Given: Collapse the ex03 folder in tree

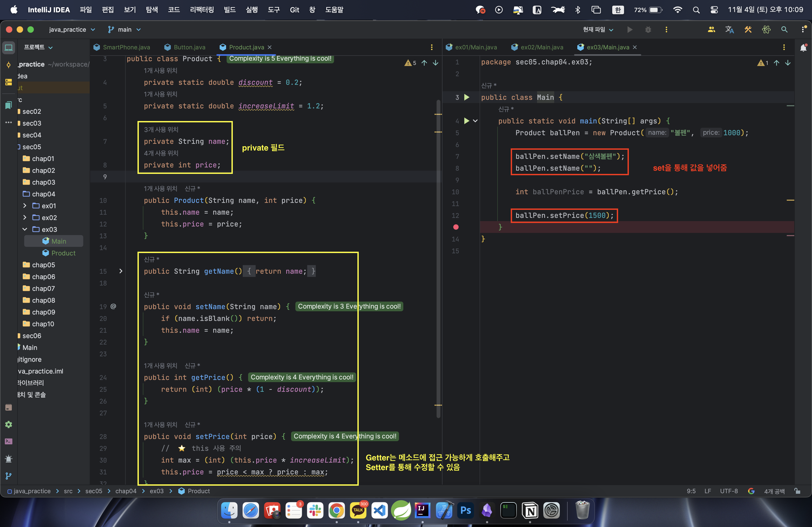Looking at the screenshot, I should [25, 229].
